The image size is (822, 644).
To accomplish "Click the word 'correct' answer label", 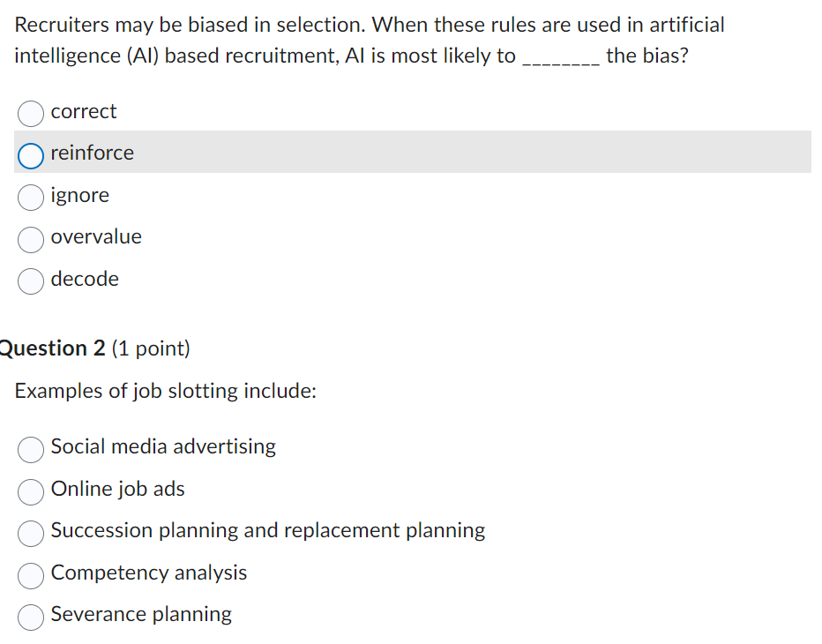I will pos(83,112).
